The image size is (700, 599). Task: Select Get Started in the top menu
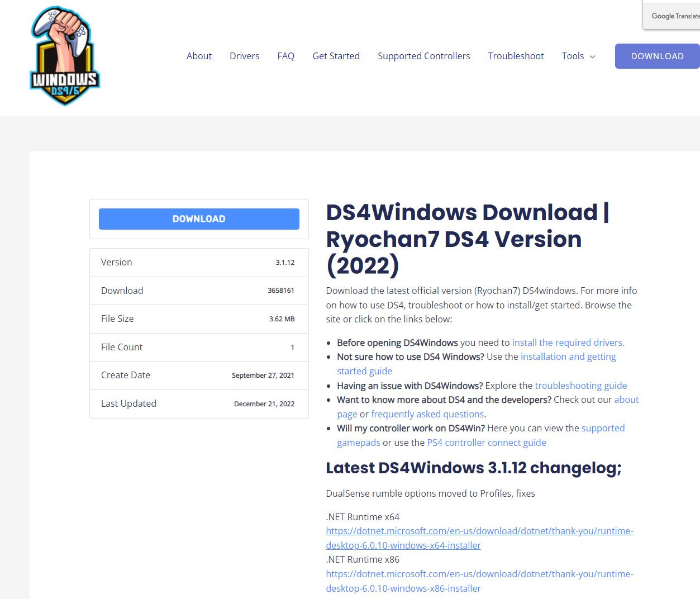tap(336, 56)
